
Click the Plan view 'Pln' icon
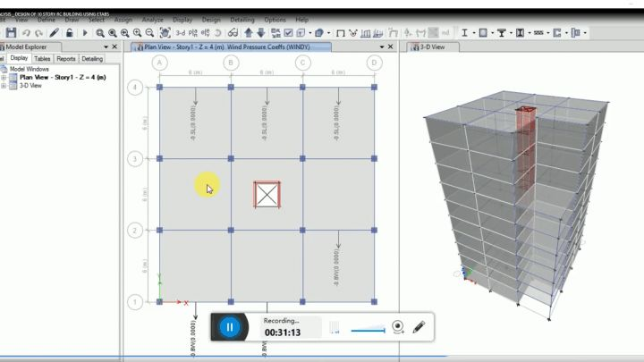[192, 33]
